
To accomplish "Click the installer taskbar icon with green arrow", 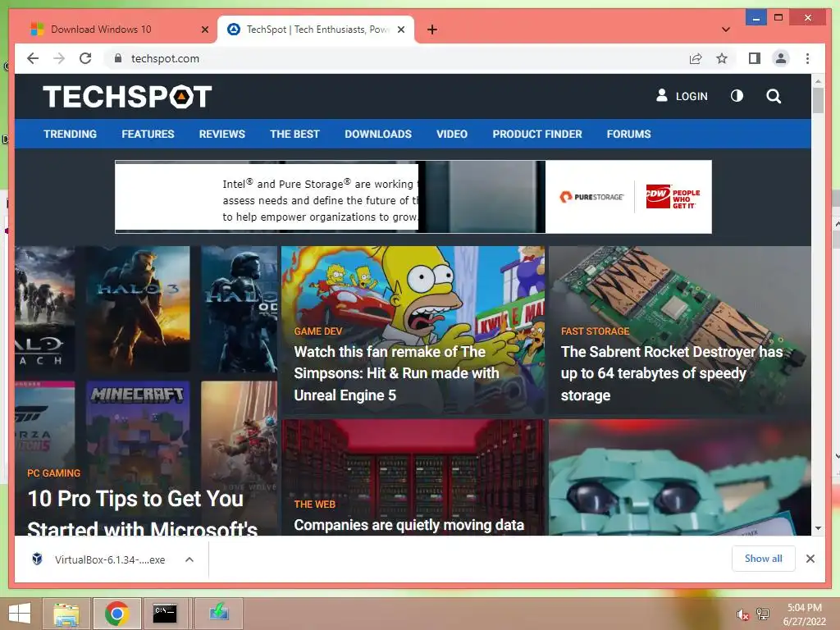I will pyautogui.click(x=218, y=614).
